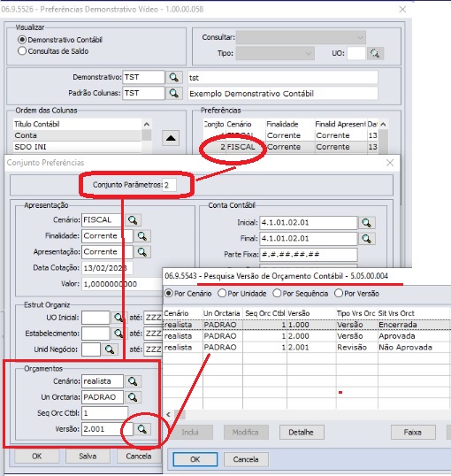Click the Demonstrativo TST input field

coord(143,77)
